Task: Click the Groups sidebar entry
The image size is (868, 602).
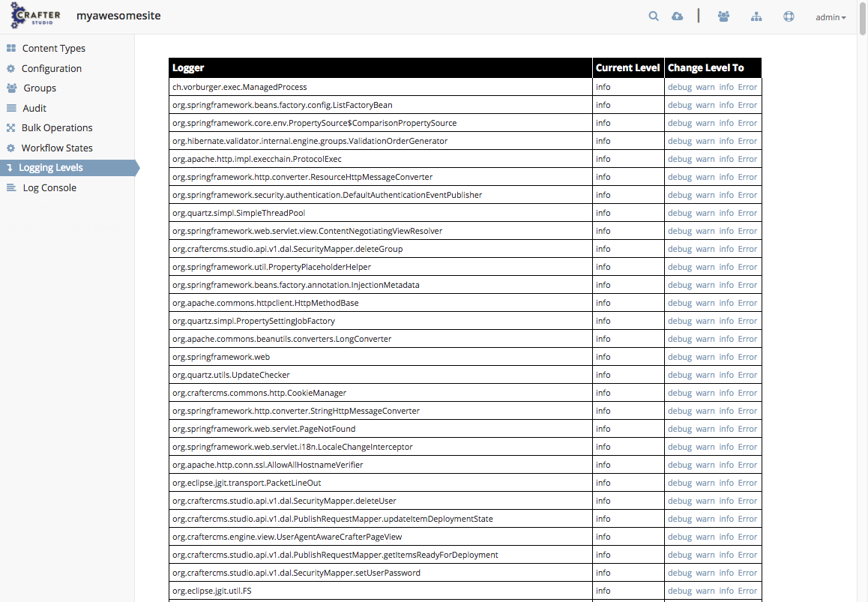Action: (38, 88)
